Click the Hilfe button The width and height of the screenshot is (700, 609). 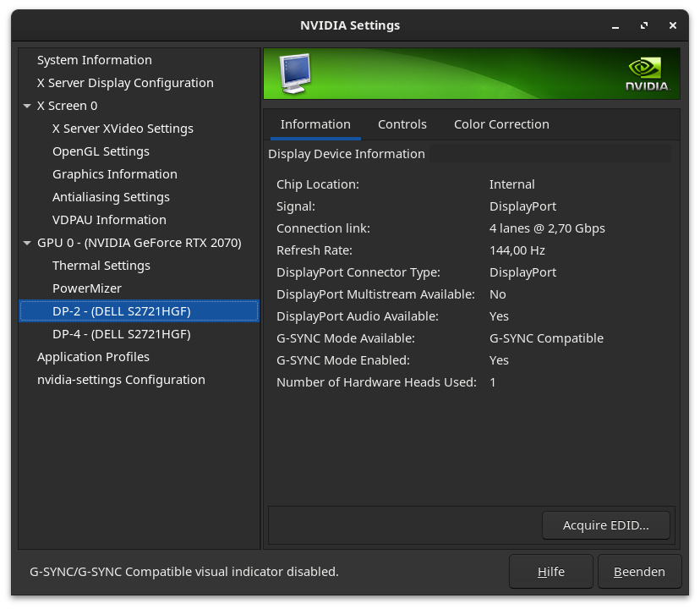point(551,572)
